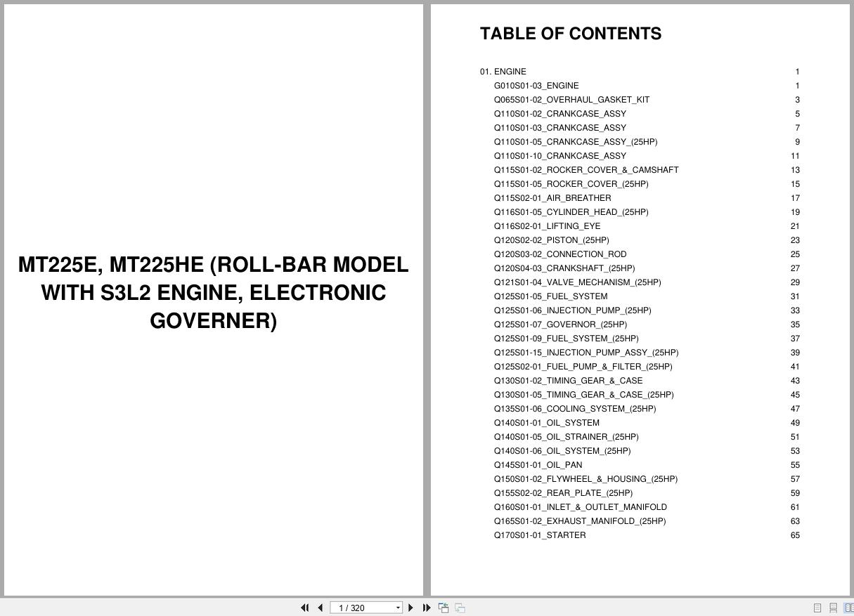Screen dimensions: 854x616
Task: Select Q120S04-03_CRANKSHAFT_(25HP) entry
Action: click(x=564, y=268)
